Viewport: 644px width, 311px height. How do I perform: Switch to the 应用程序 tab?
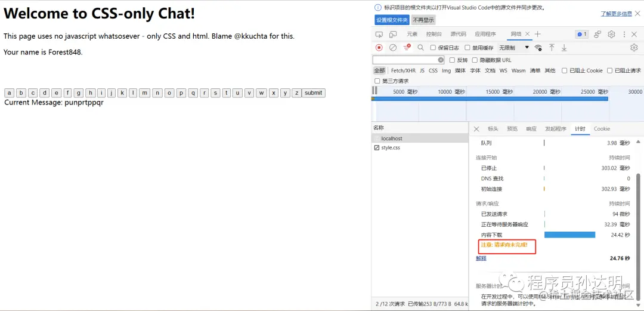point(485,34)
